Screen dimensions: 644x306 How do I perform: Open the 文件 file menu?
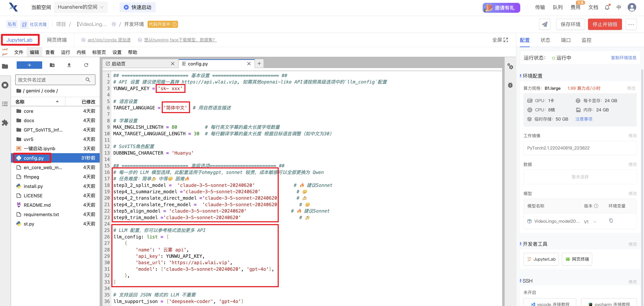pyautogui.click(x=19, y=52)
